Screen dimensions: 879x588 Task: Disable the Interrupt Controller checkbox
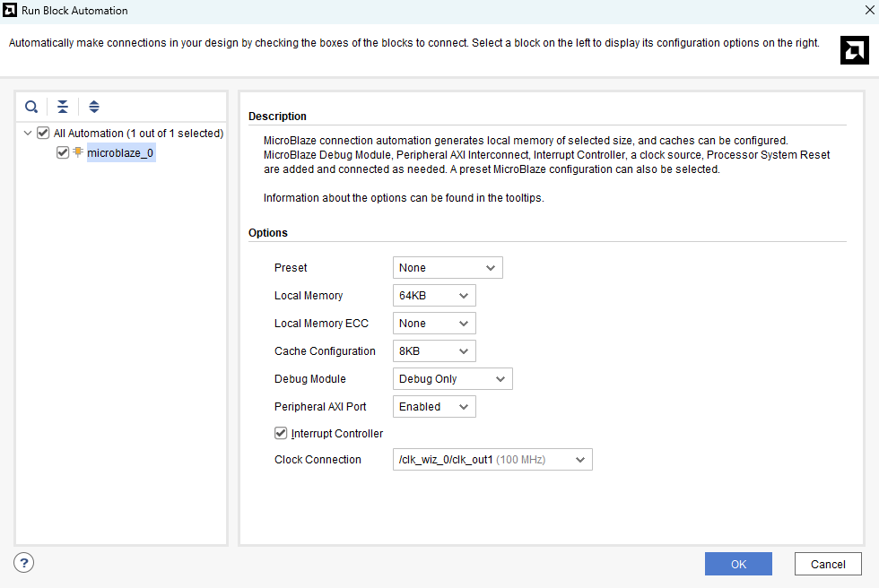(x=281, y=434)
